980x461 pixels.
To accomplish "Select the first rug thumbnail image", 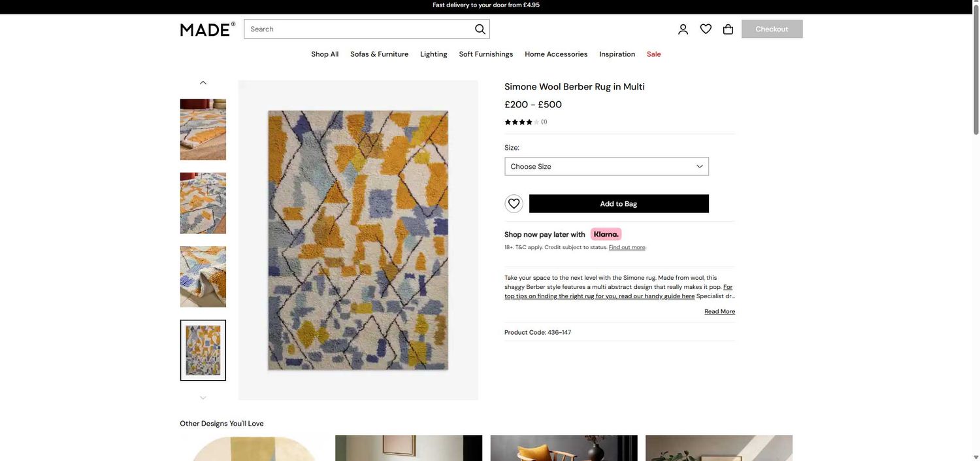I will tap(203, 129).
